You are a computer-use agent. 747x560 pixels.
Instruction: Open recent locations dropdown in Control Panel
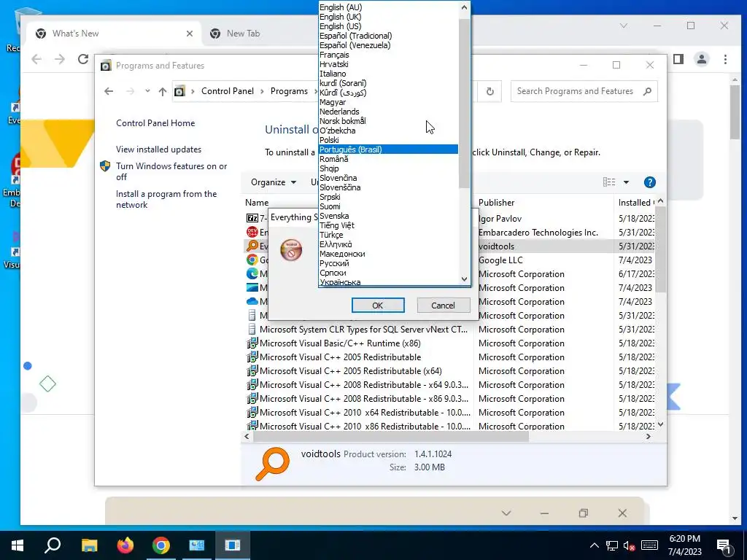(147, 91)
